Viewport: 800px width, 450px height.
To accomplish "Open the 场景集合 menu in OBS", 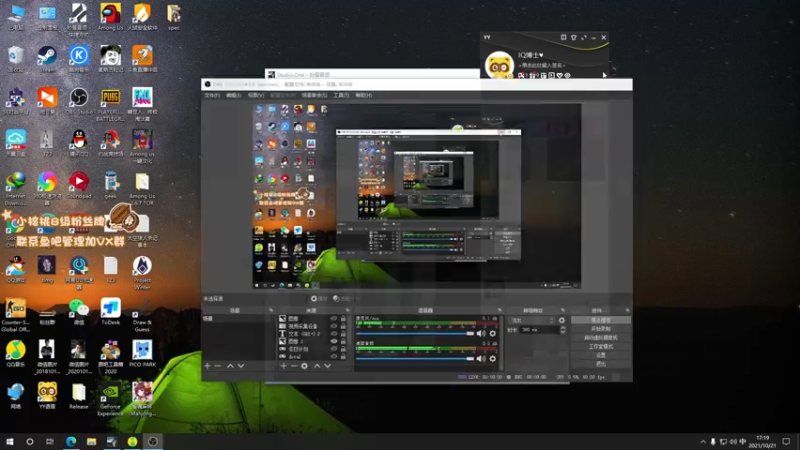I will (x=314, y=95).
